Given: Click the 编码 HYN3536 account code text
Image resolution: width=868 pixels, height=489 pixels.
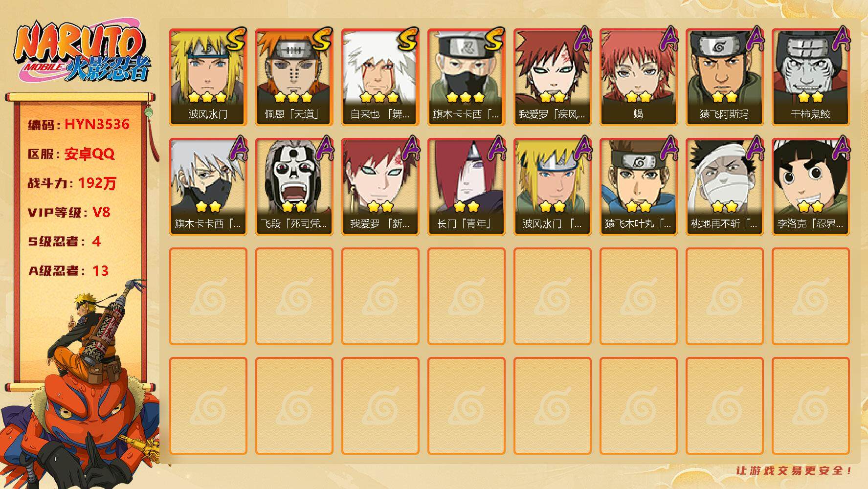Looking at the screenshot, I should point(79,124).
